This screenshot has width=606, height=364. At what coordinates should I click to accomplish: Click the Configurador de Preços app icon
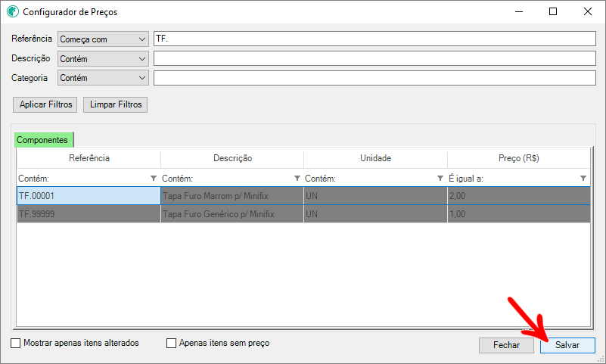pyautogui.click(x=12, y=12)
